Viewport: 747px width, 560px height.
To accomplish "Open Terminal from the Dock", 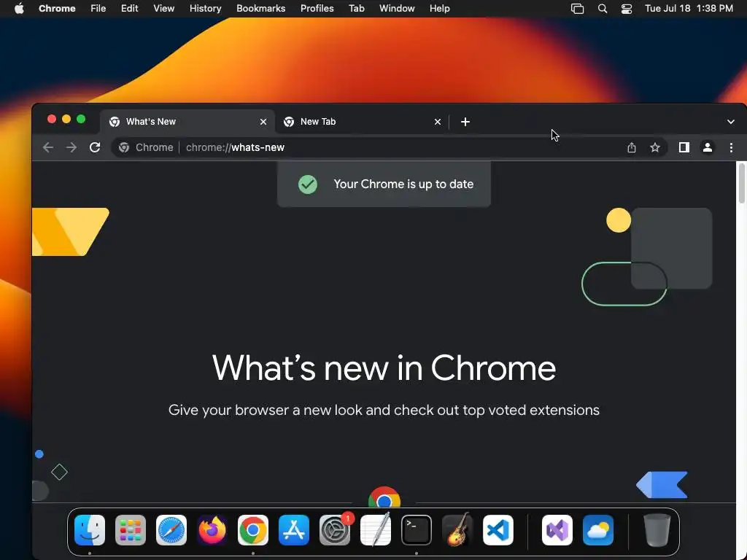I will pos(417,530).
